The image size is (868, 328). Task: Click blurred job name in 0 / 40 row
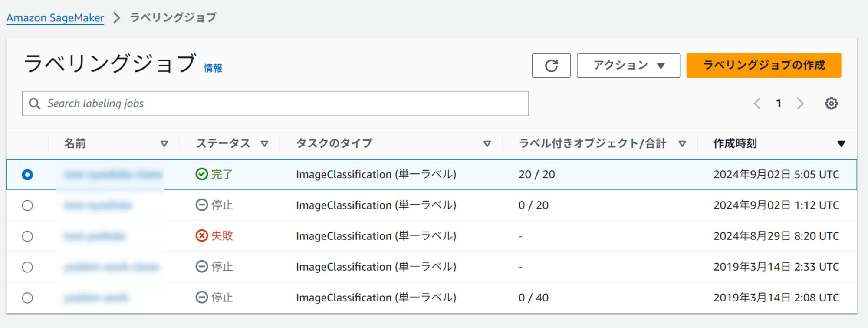point(96,298)
